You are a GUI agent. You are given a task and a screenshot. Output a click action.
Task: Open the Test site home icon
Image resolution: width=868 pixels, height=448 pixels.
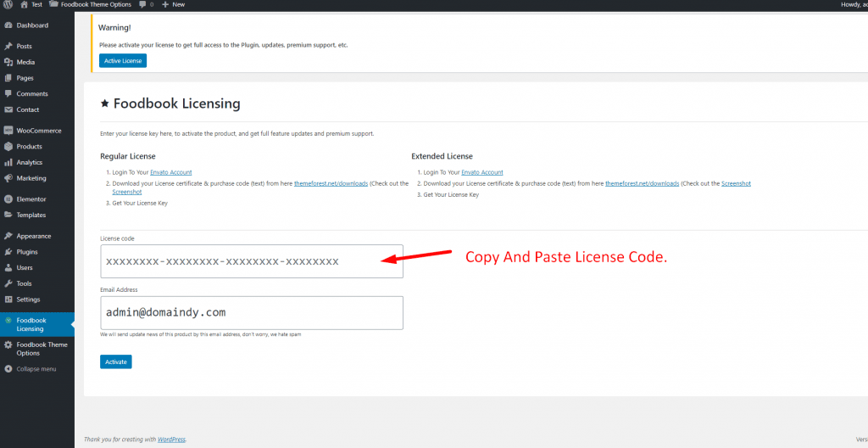[x=24, y=4]
